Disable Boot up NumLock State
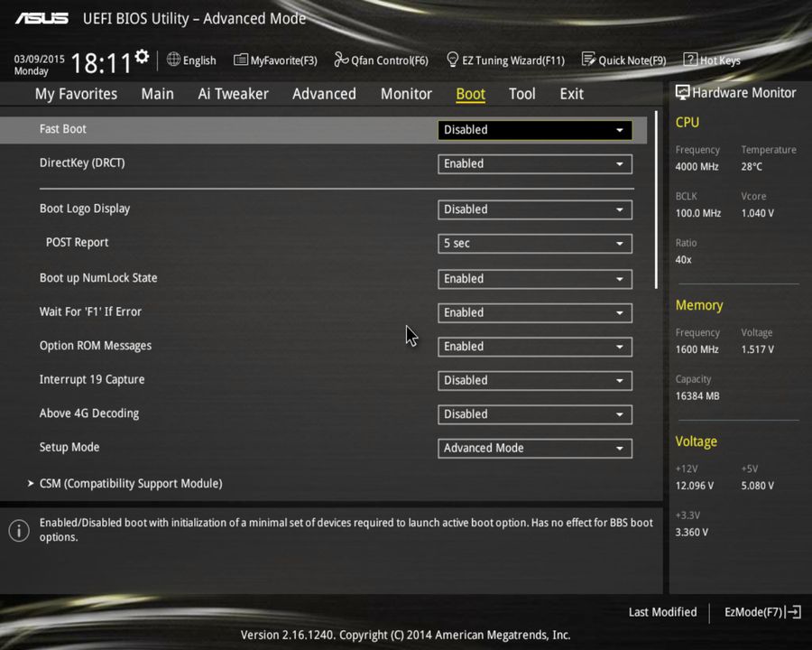The height and width of the screenshot is (650, 812). (x=534, y=278)
